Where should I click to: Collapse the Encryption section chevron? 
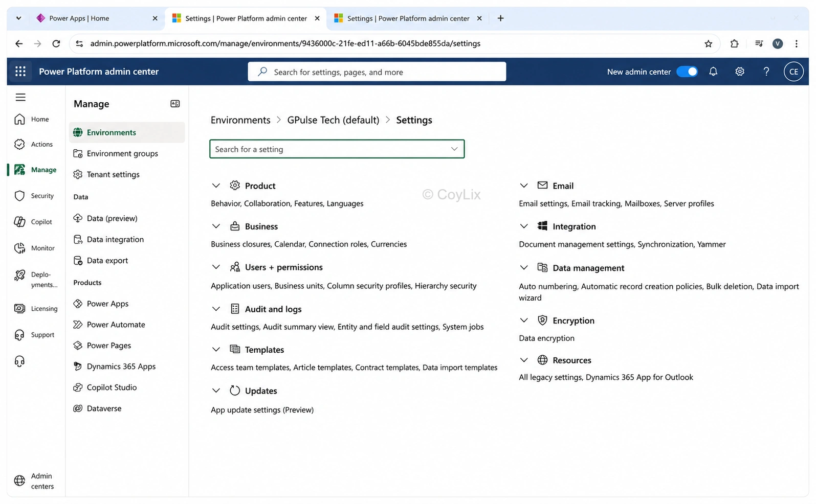pyautogui.click(x=523, y=320)
